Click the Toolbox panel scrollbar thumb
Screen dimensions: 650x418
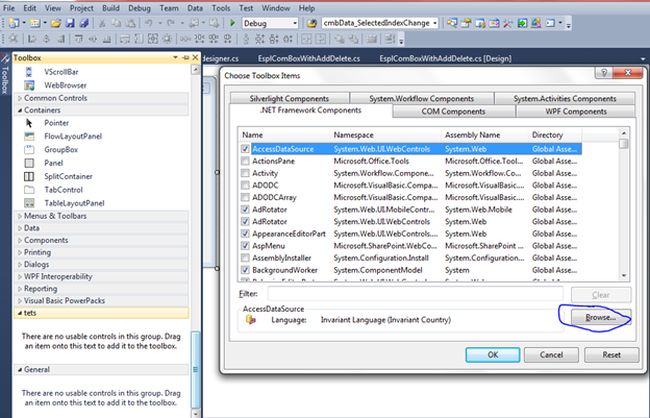pos(196,370)
